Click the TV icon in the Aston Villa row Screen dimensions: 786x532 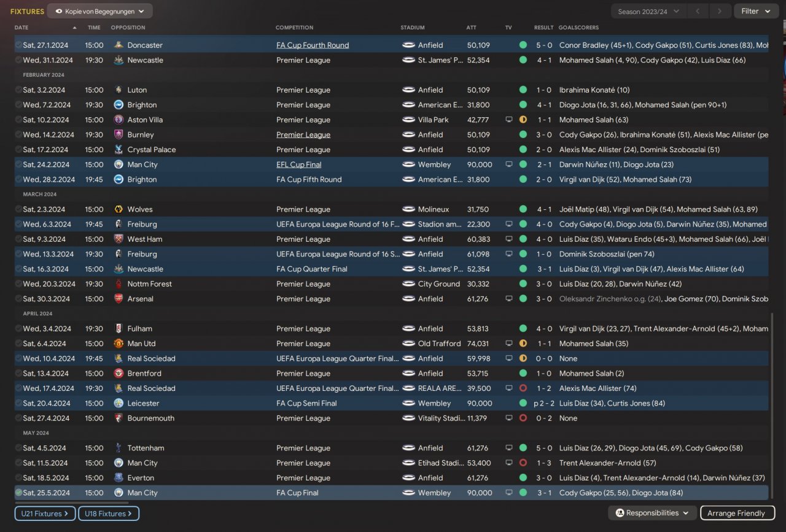pos(509,120)
